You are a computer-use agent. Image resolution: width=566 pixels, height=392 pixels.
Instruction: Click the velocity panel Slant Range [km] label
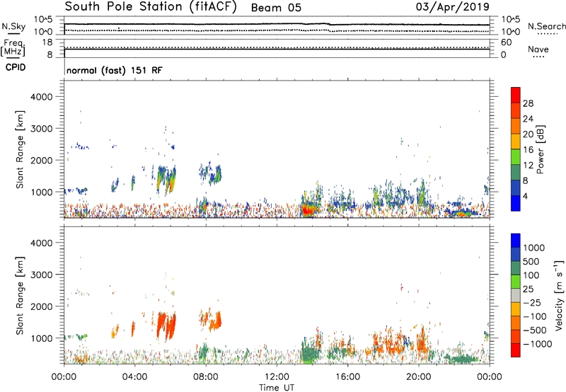pos(20,296)
